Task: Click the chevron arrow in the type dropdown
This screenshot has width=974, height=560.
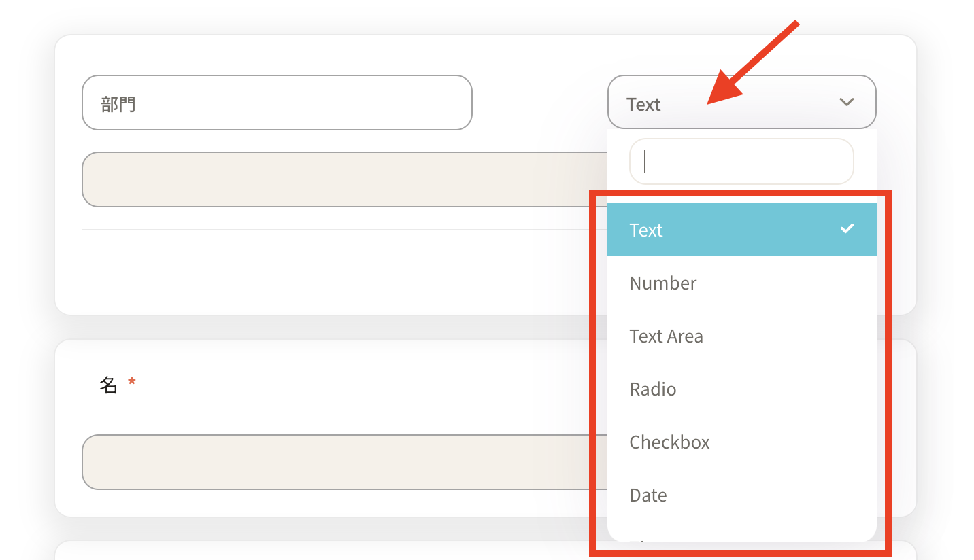Action: tap(846, 102)
